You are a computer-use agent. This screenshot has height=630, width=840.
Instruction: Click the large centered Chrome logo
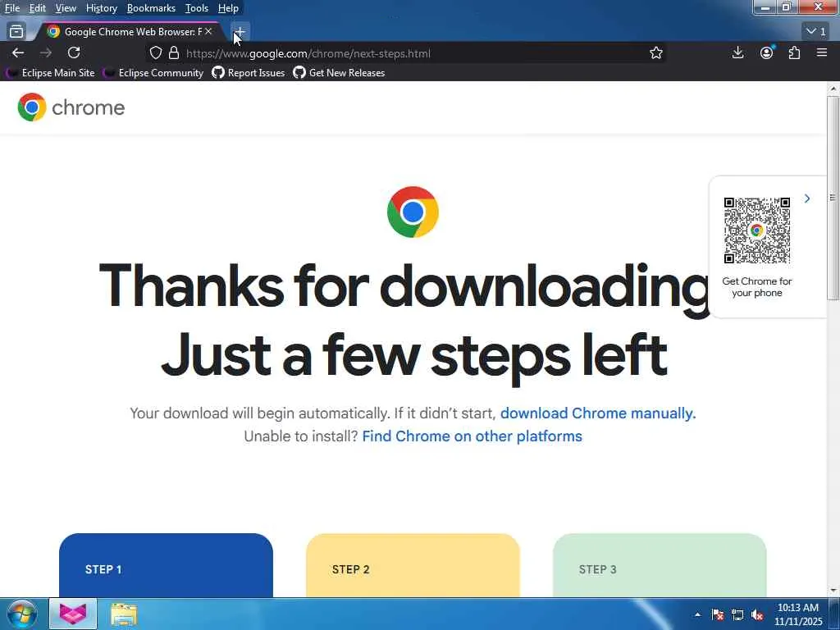[x=413, y=212]
